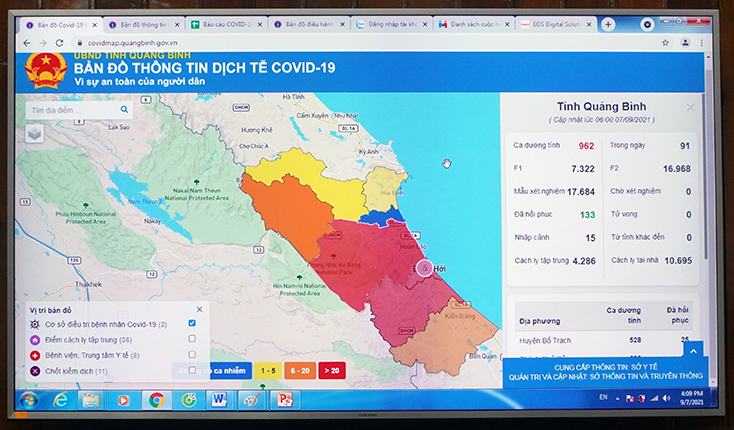Click the national emblem logo in header
Screen dimensions: 734x430
(x=46, y=70)
